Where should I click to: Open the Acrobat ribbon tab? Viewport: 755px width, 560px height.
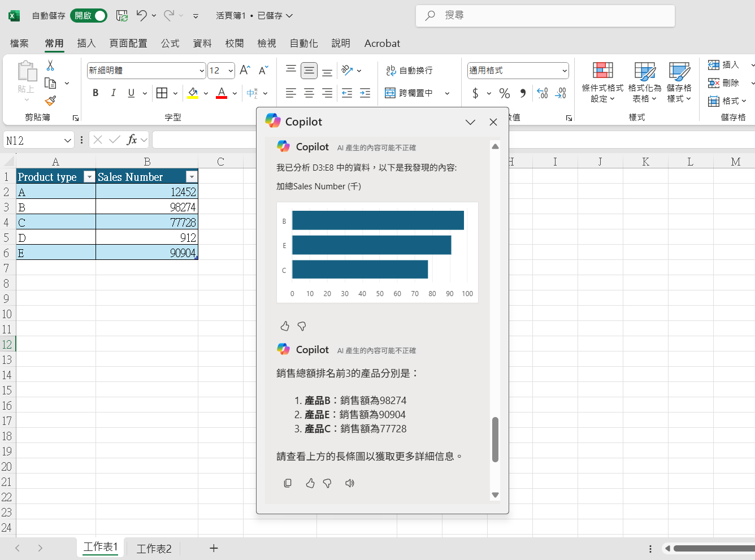382,44
